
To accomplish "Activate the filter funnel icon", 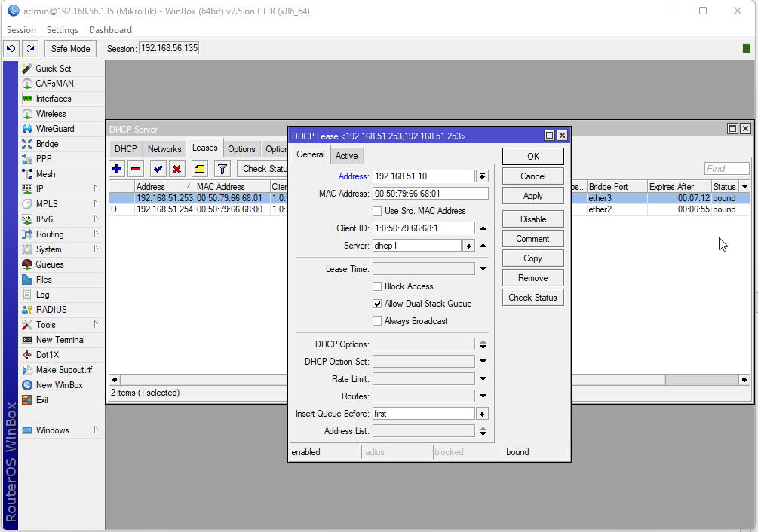I will [221, 168].
